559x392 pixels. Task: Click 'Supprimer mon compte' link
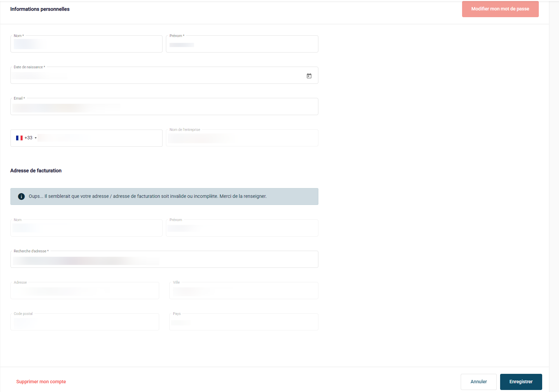41,382
